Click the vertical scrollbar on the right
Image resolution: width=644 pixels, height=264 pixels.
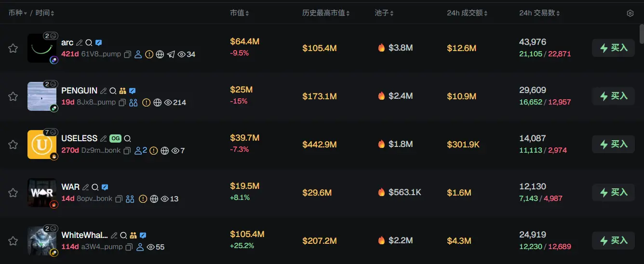[x=641, y=35]
